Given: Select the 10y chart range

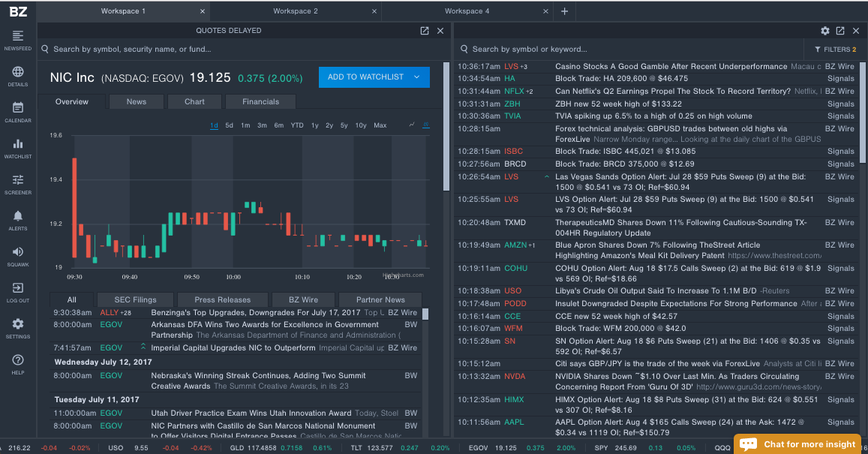Looking at the screenshot, I should coord(361,125).
